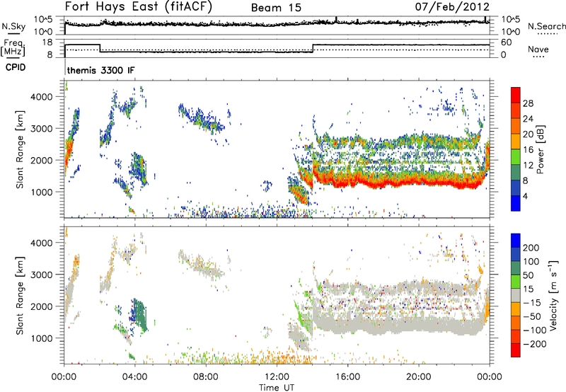Image resolution: width=566 pixels, height=392 pixels.
Task: Select the "24" power colorbar label
Action: click(528, 119)
